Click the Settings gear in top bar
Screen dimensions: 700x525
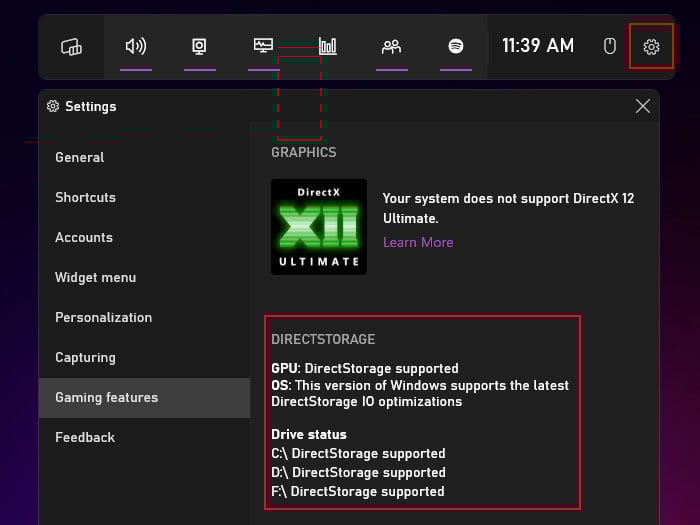[x=651, y=46]
